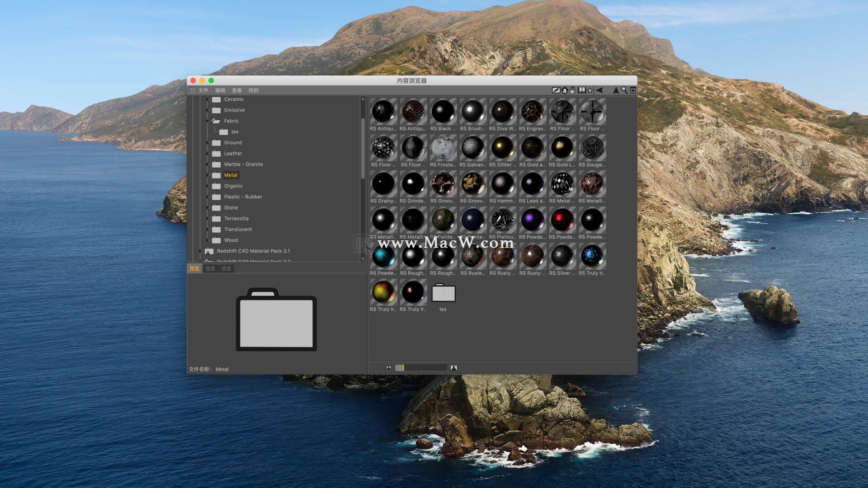Select the RS Gold material thumbnail

[x=533, y=147]
